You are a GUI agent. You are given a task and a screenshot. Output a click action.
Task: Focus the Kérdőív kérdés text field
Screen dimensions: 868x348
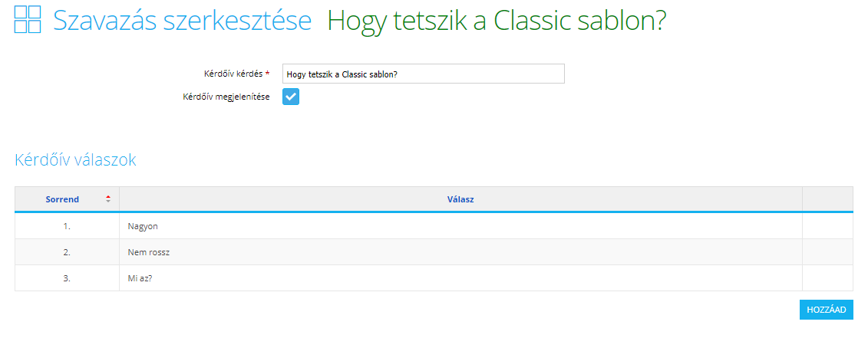(x=424, y=74)
